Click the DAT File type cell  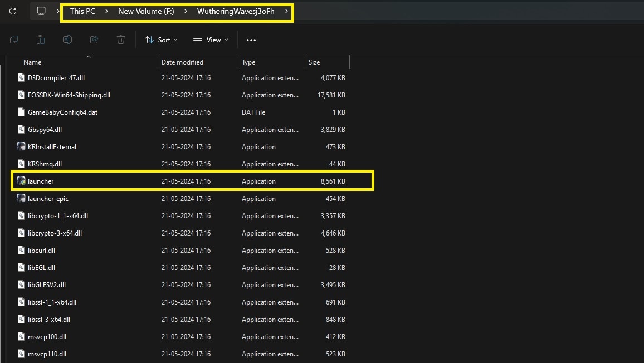253,112
